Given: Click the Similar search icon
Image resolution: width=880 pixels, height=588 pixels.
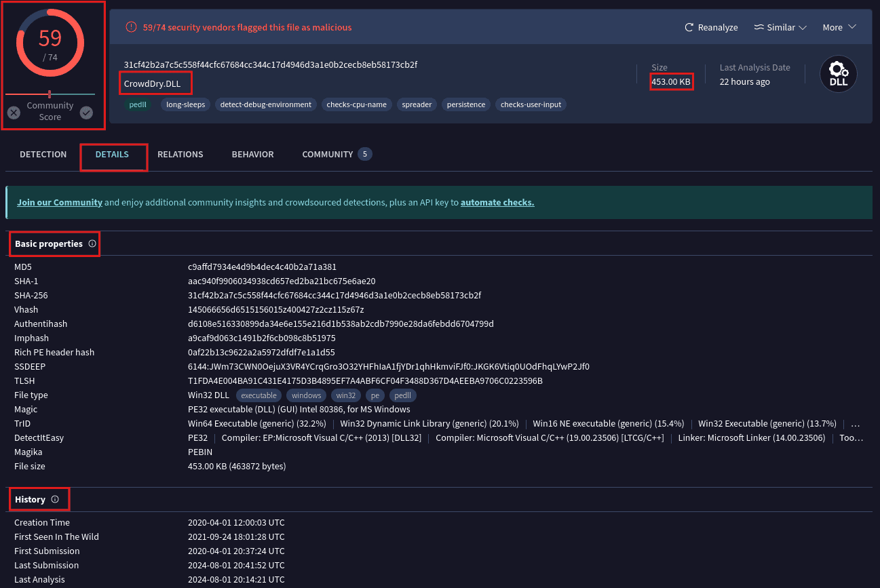Looking at the screenshot, I should (x=759, y=28).
